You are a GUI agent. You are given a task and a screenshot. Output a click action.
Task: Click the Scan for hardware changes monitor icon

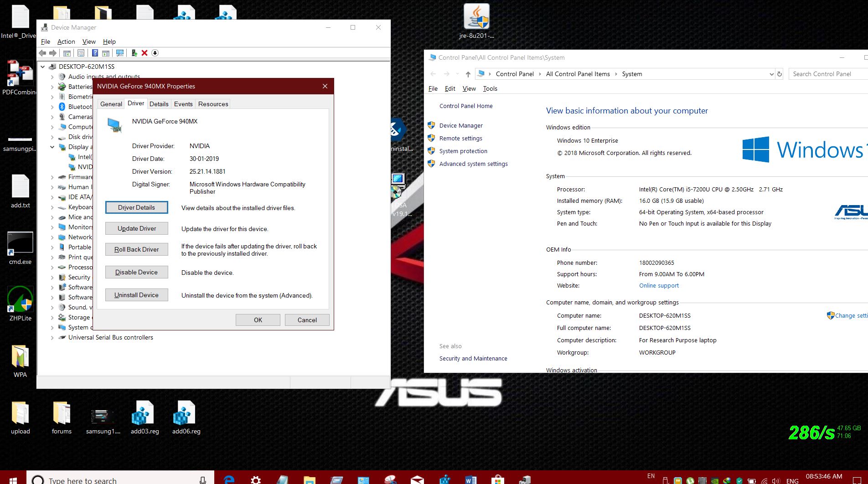click(120, 53)
